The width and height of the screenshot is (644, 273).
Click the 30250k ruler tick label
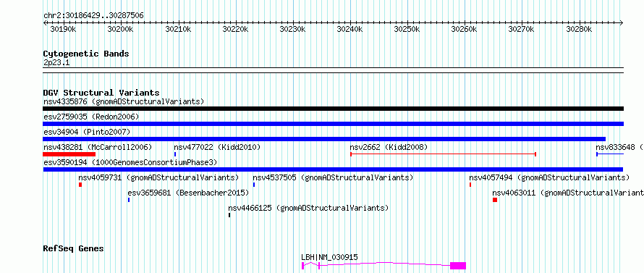point(407,29)
